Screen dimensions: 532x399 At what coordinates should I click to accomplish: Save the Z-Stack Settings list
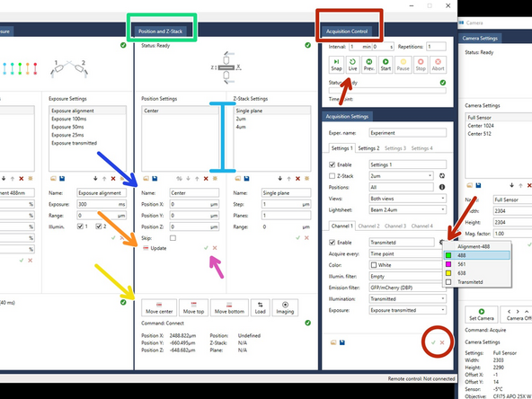pyautogui.click(x=246, y=179)
